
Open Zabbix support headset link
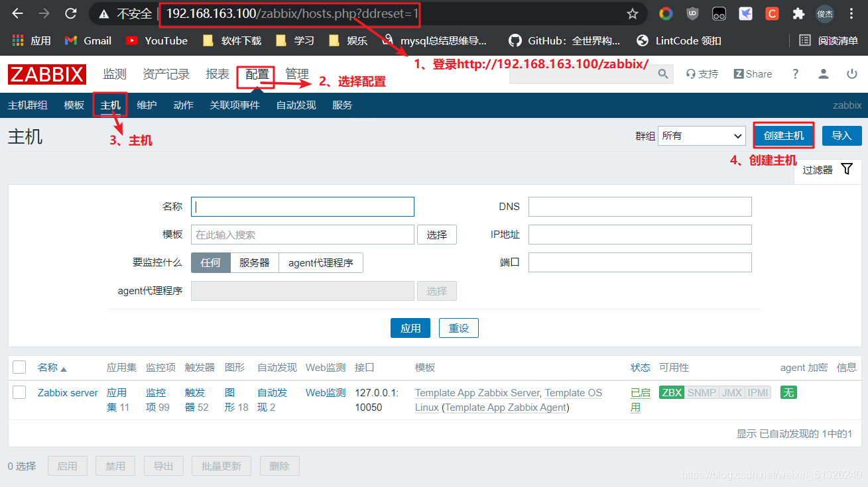point(702,74)
